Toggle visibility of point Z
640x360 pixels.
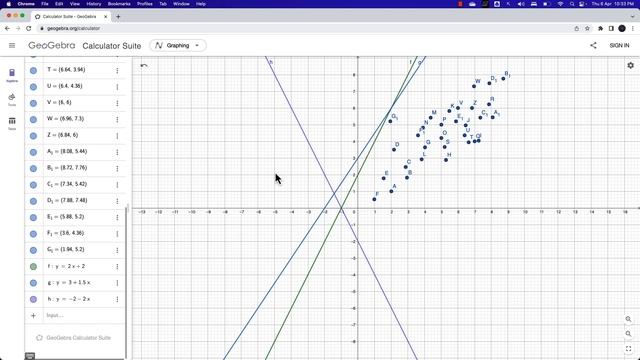(x=33, y=136)
